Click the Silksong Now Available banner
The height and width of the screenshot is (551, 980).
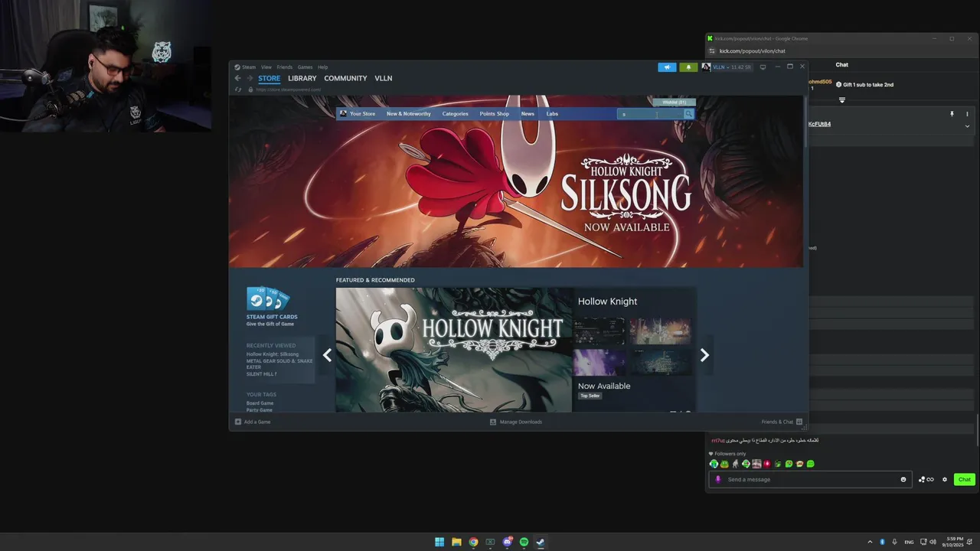click(x=516, y=181)
